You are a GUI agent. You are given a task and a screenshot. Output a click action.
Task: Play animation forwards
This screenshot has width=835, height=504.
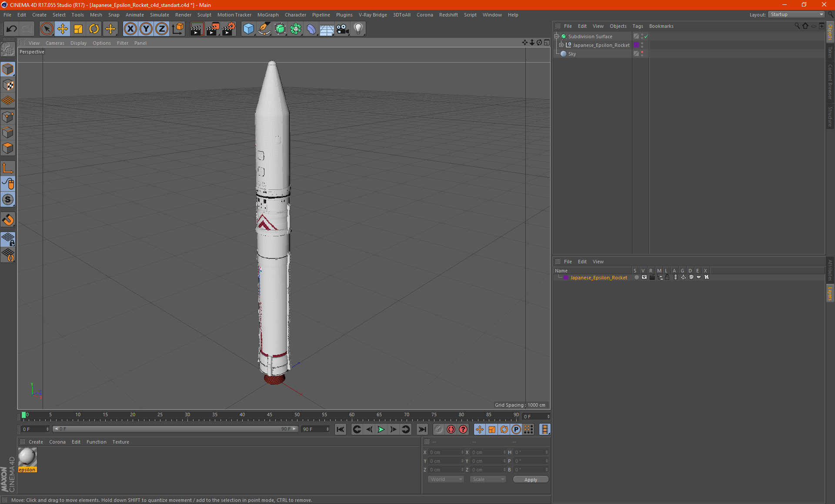click(381, 429)
